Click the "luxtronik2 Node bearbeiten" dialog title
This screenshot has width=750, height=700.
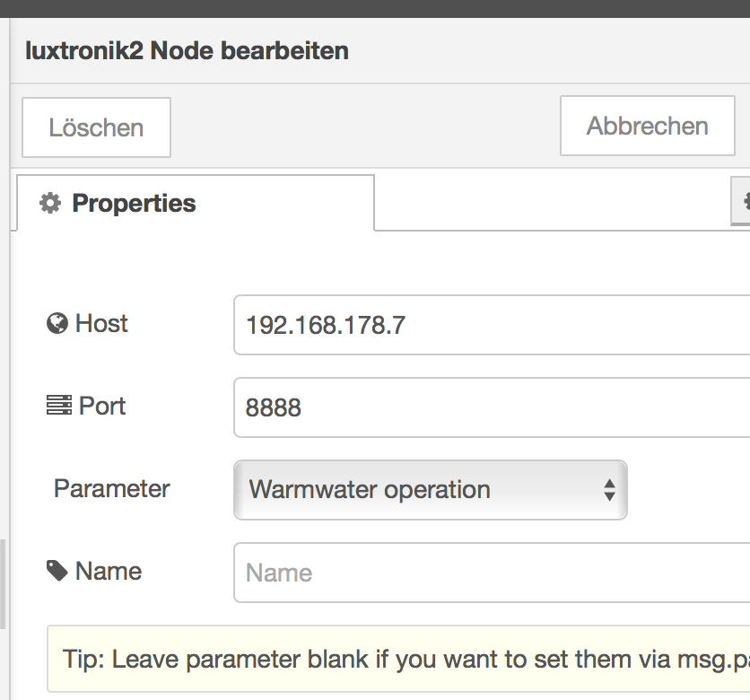[187, 50]
